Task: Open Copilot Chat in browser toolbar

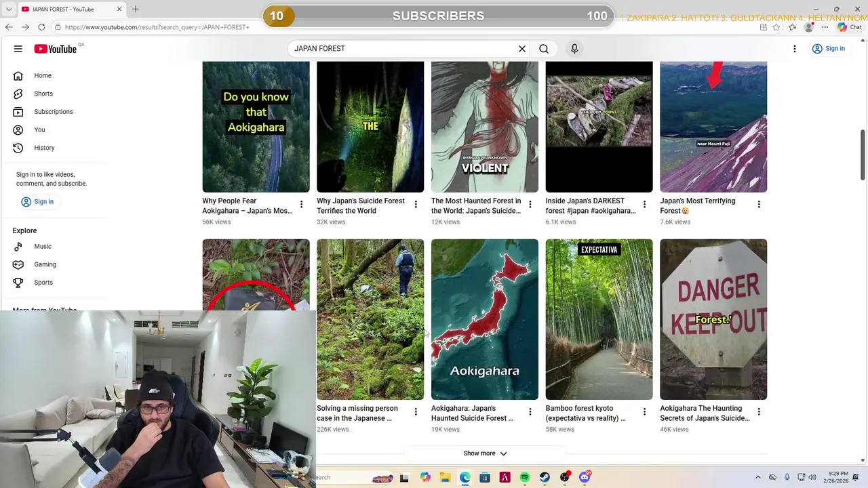Action: (x=849, y=27)
